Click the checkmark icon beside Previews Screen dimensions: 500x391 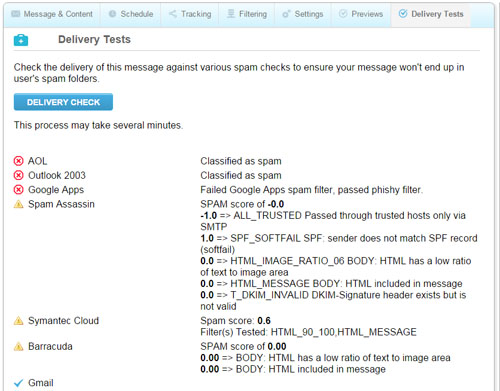tap(343, 14)
